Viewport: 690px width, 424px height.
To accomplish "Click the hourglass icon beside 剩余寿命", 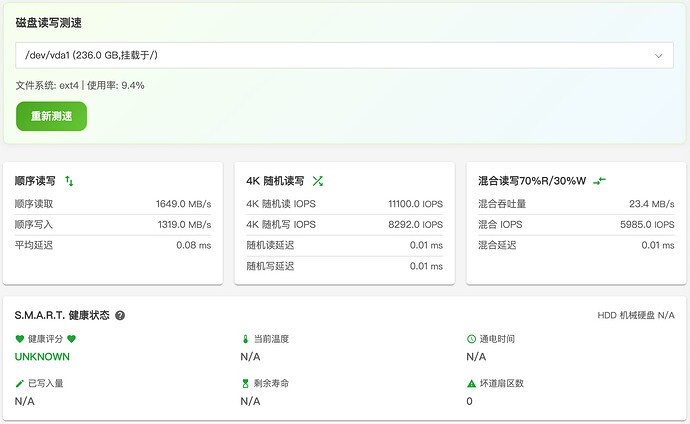I will point(246,384).
